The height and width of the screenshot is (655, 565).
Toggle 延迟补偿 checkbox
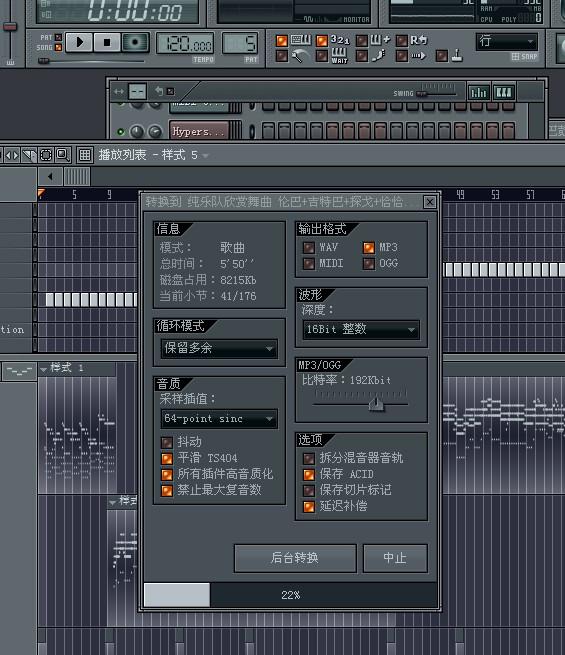(x=309, y=506)
